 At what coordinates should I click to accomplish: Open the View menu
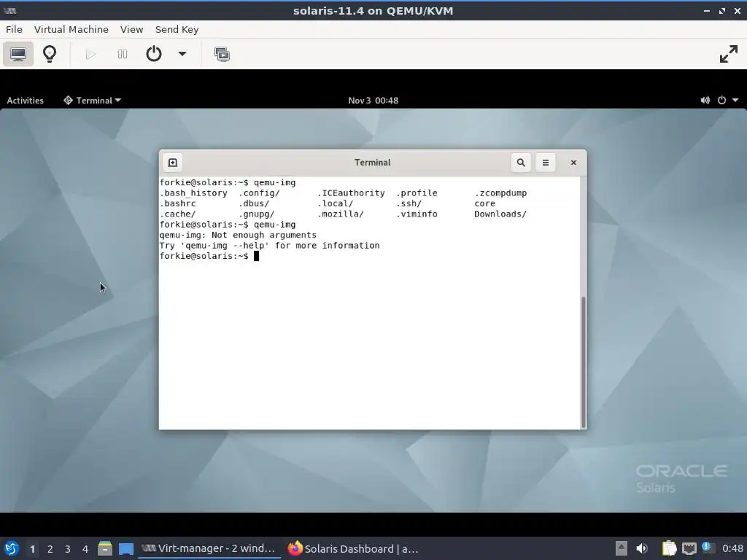(131, 29)
